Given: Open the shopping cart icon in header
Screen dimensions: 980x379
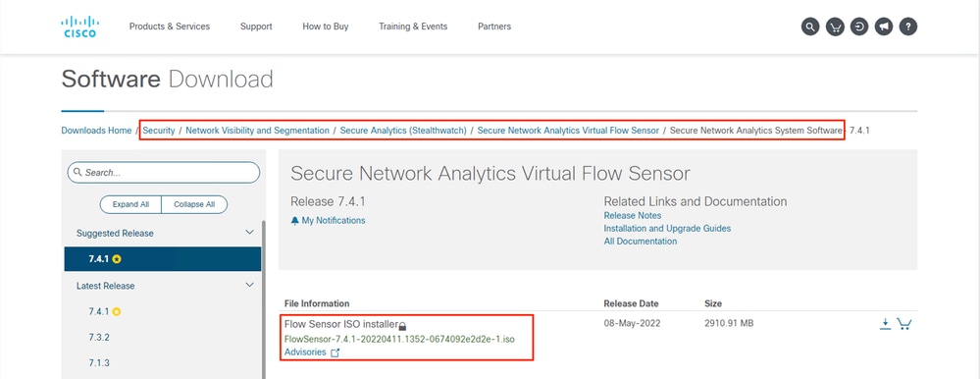Looking at the screenshot, I should pos(835,27).
